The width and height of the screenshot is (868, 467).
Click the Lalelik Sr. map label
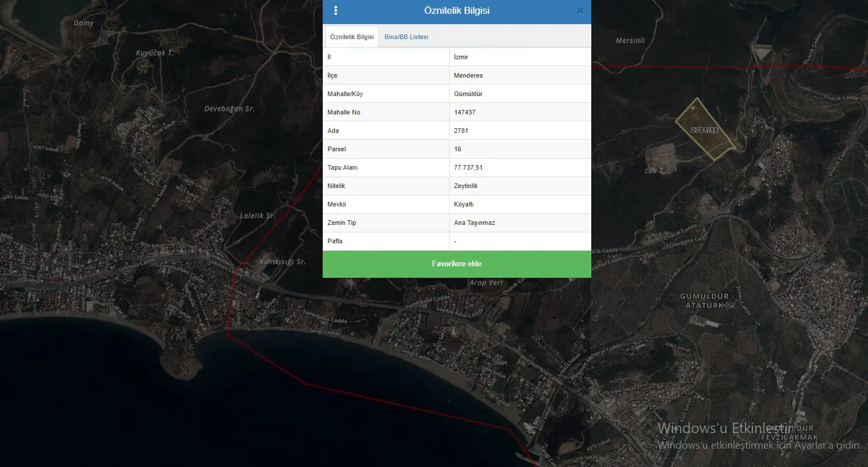[x=257, y=216]
